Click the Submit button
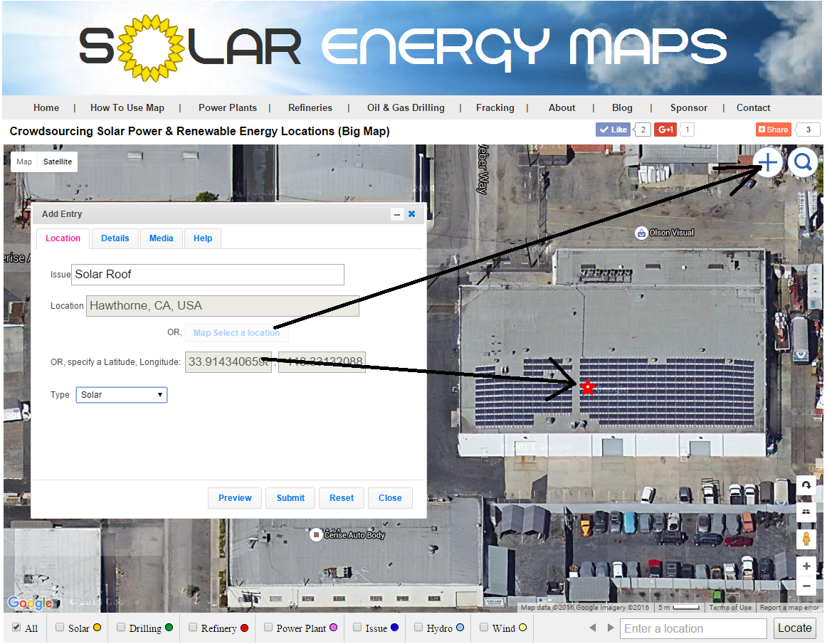Viewport: 827px width, 644px height. point(290,497)
